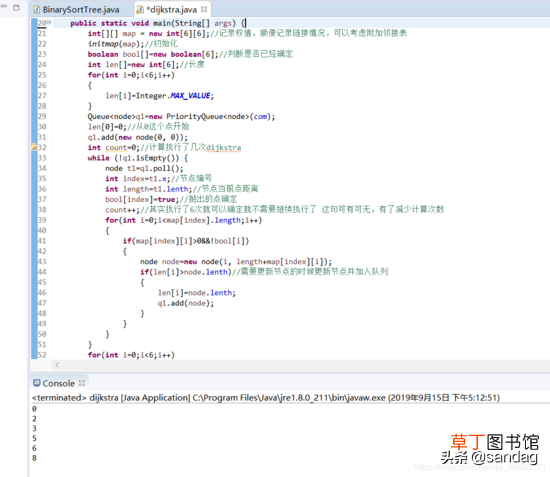Screen dimensions: 550x477
Task: Click the blue change bar beside line 40
Action: pyautogui.click(x=34, y=230)
